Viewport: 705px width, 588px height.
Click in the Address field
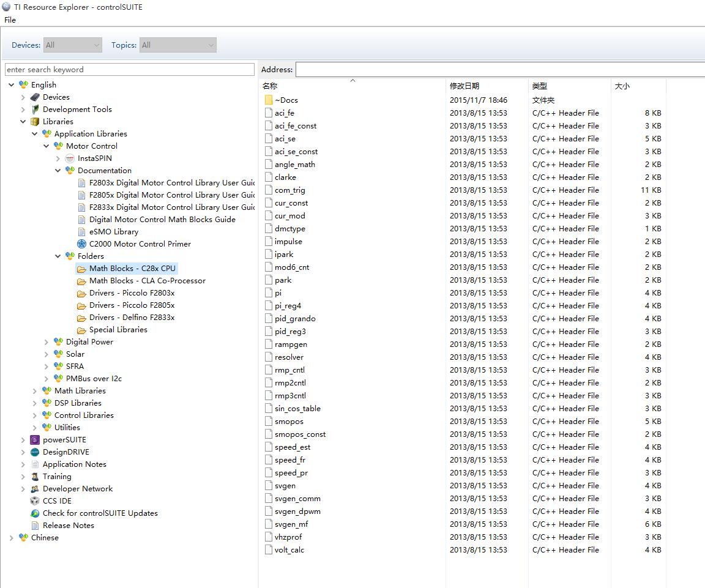pyautogui.click(x=500, y=69)
